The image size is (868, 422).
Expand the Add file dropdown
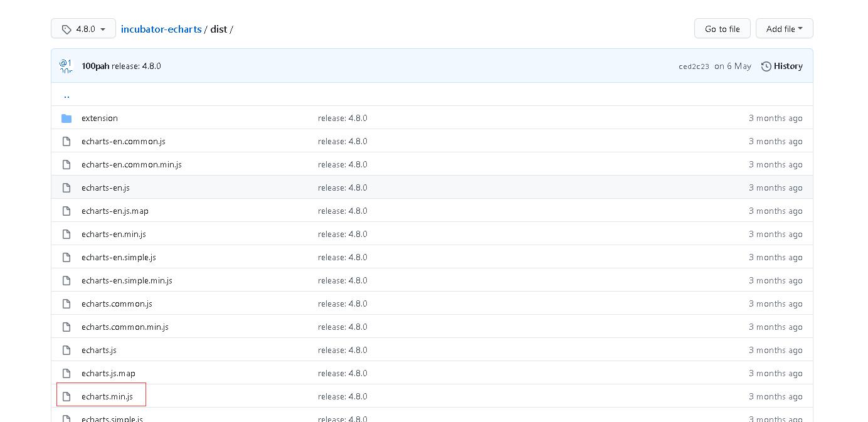click(x=784, y=29)
